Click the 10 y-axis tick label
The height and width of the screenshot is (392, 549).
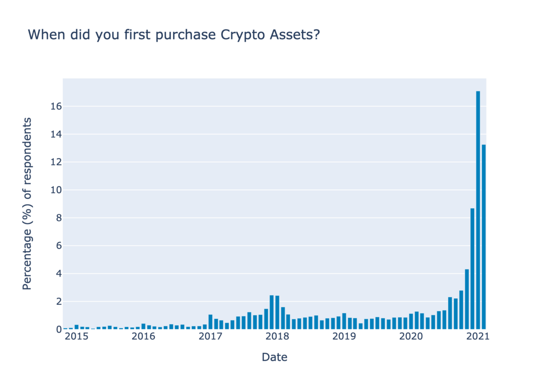click(56, 190)
